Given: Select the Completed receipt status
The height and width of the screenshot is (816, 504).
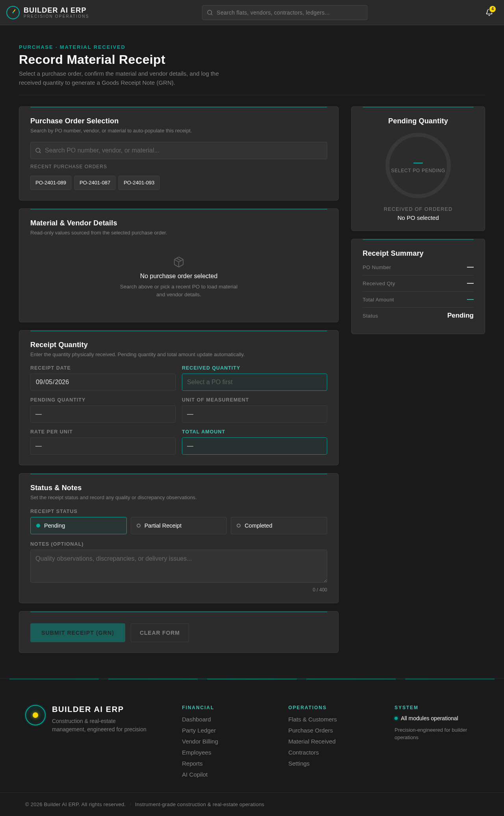Looking at the screenshot, I should 279,526.
